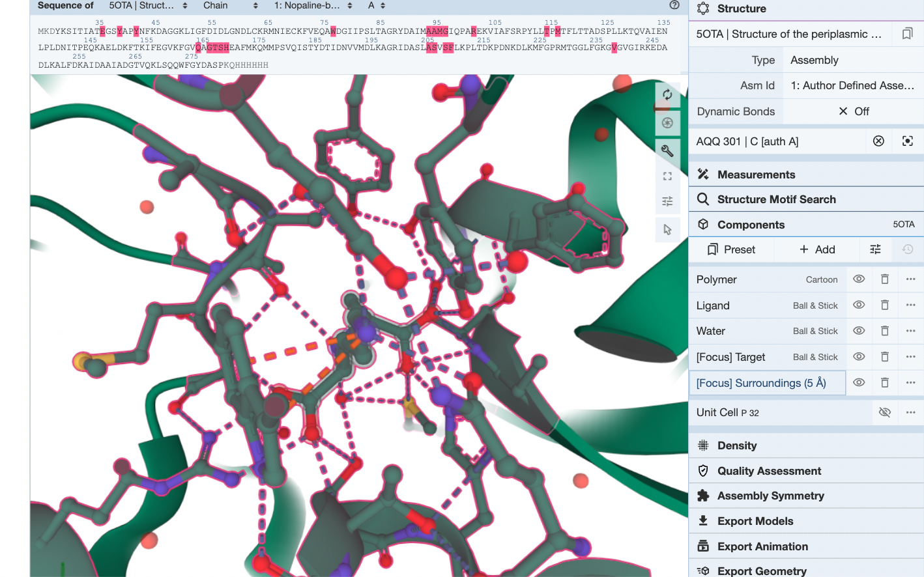Open viewport settings with the wrench icon

tap(667, 150)
